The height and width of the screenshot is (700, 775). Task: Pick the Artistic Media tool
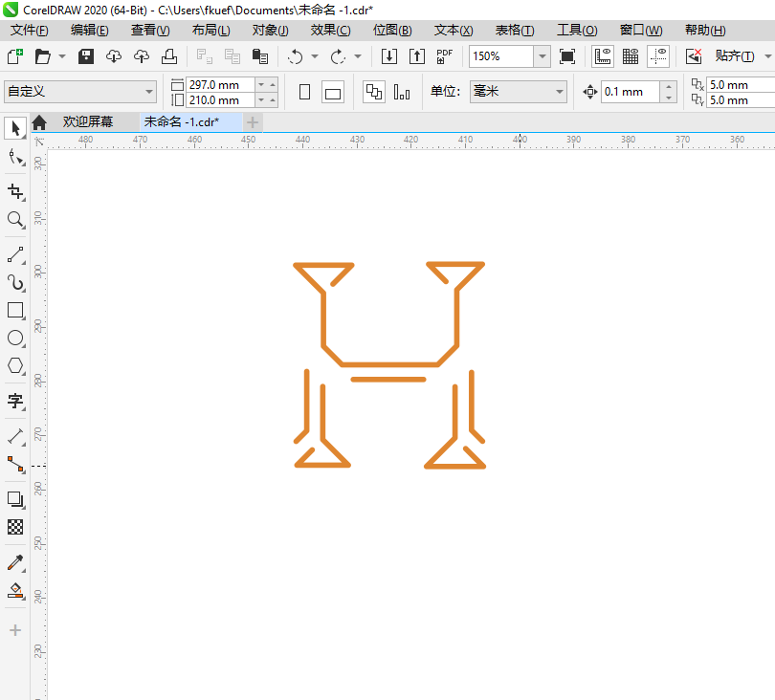tap(15, 282)
